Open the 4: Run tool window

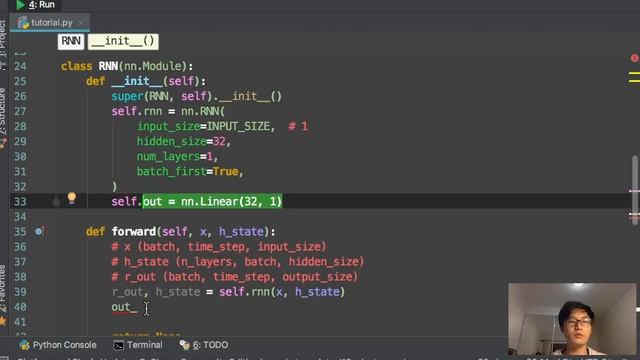(36, 5)
